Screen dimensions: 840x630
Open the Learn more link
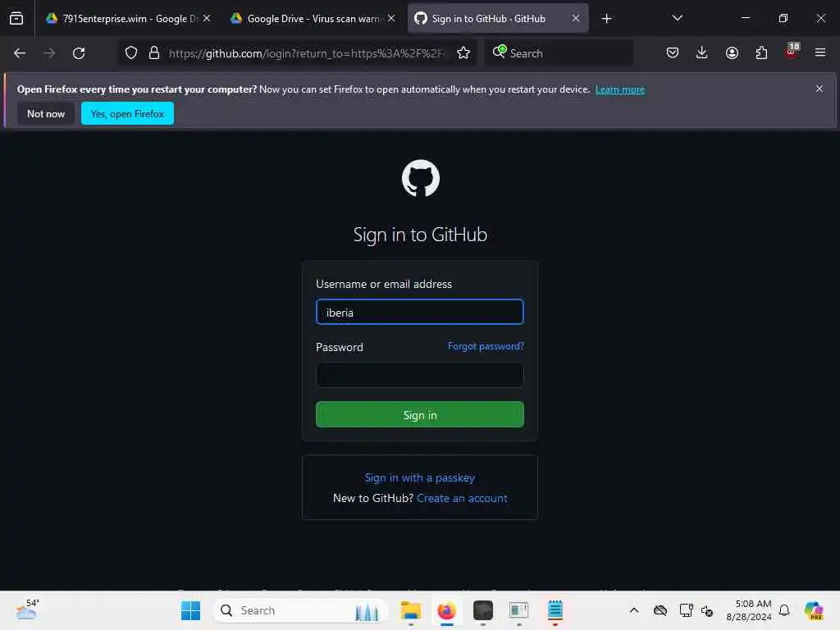(x=620, y=89)
